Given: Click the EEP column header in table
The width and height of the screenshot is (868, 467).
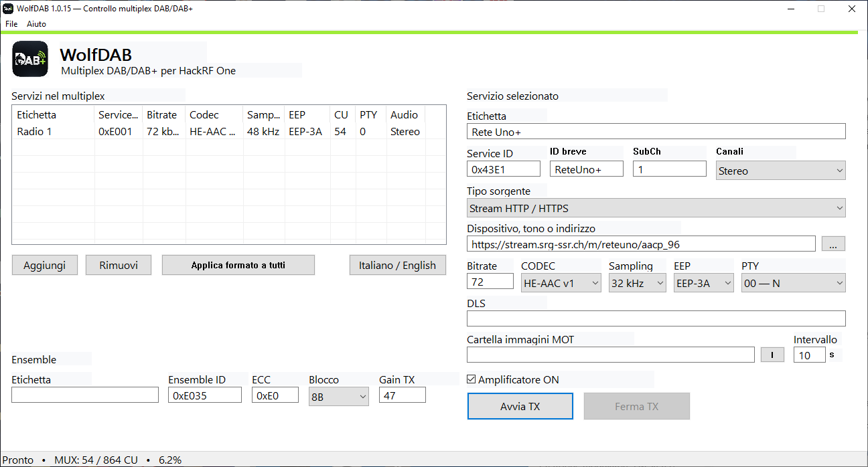Looking at the screenshot, I should (307, 114).
